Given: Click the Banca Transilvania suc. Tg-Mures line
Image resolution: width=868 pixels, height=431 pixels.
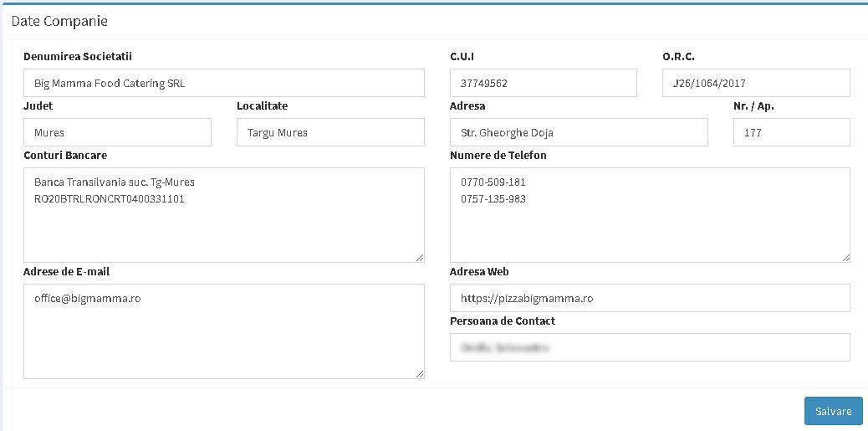Looking at the screenshot, I should 115,182.
